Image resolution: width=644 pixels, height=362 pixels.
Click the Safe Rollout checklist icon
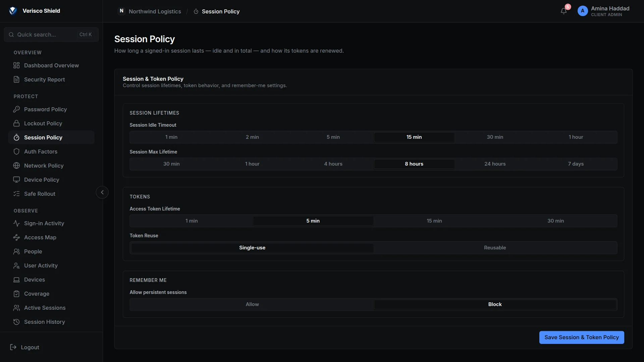(16, 194)
